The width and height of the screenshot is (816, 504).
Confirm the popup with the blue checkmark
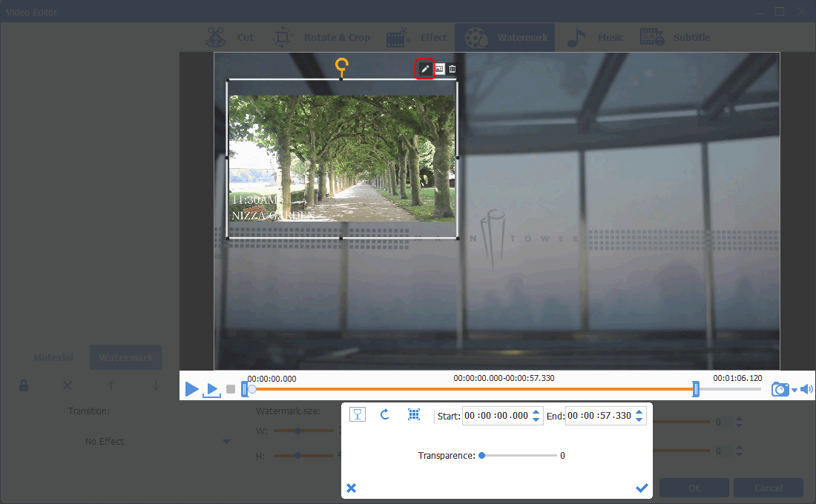click(642, 488)
